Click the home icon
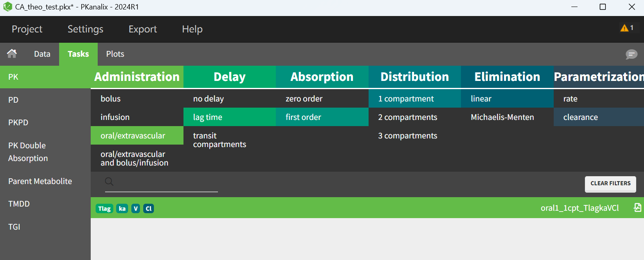 (x=12, y=53)
